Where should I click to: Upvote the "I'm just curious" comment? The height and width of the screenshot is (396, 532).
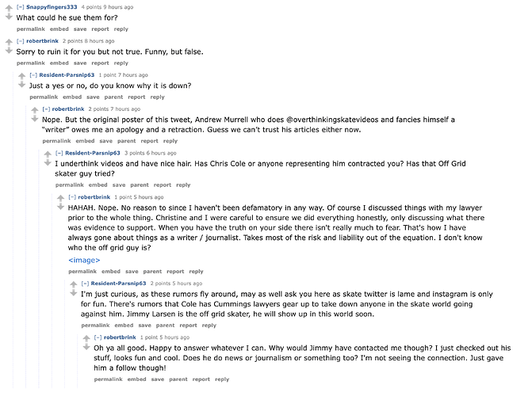click(x=73, y=284)
